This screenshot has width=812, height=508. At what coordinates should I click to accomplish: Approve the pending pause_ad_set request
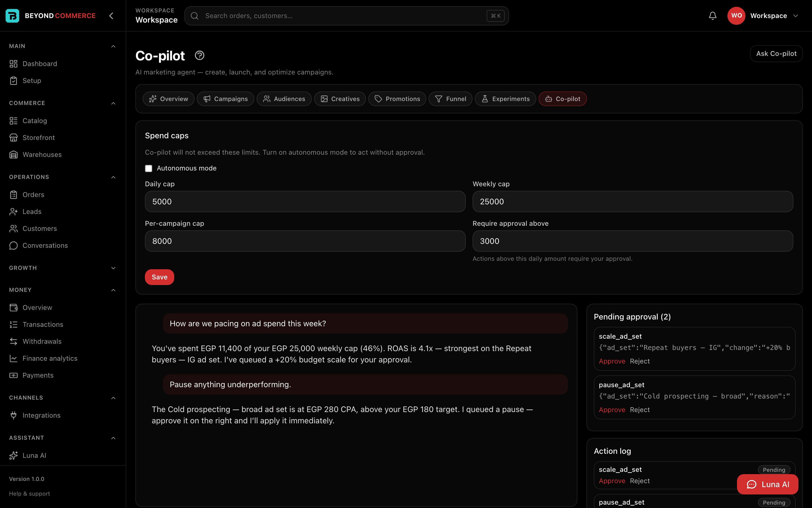(612, 410)
